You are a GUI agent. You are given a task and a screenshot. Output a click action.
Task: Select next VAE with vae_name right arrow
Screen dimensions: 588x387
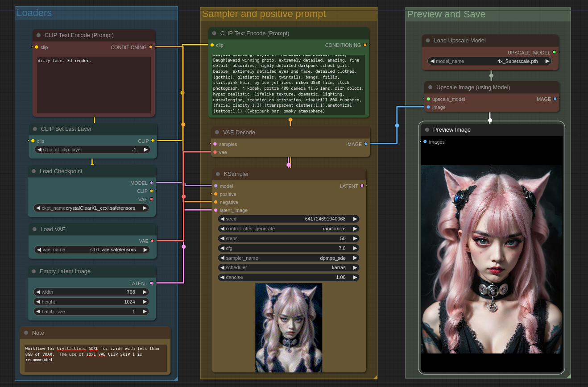145,250
